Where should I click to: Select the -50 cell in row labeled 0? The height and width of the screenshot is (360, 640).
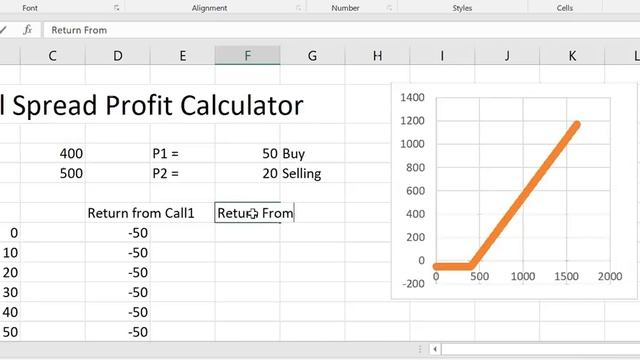118,233
